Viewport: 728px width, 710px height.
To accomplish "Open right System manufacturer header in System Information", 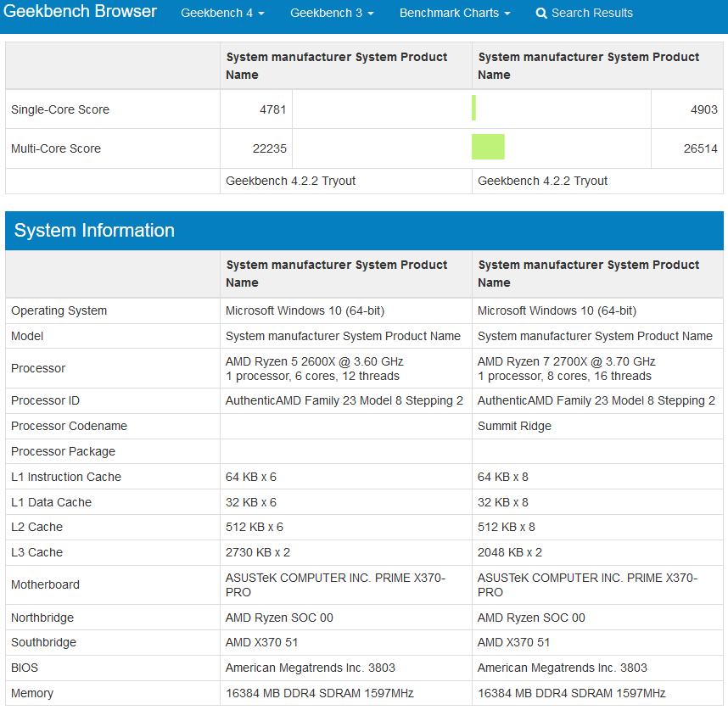I will click(x=588, y=274).
